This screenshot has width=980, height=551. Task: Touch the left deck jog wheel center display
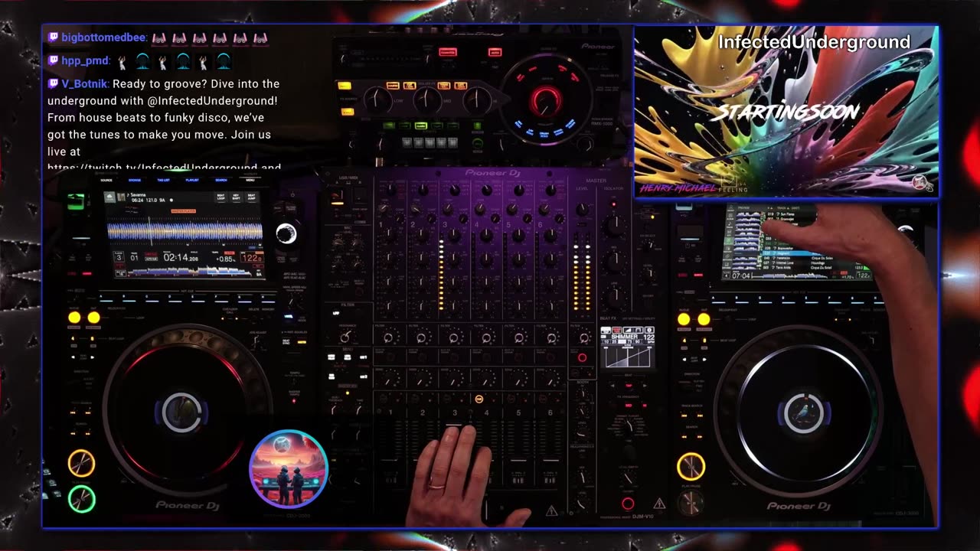(181, 413)
